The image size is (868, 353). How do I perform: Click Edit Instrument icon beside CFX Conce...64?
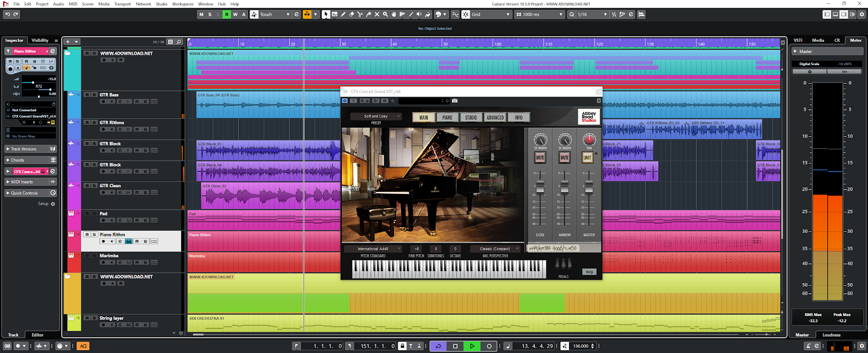[53, 171]
